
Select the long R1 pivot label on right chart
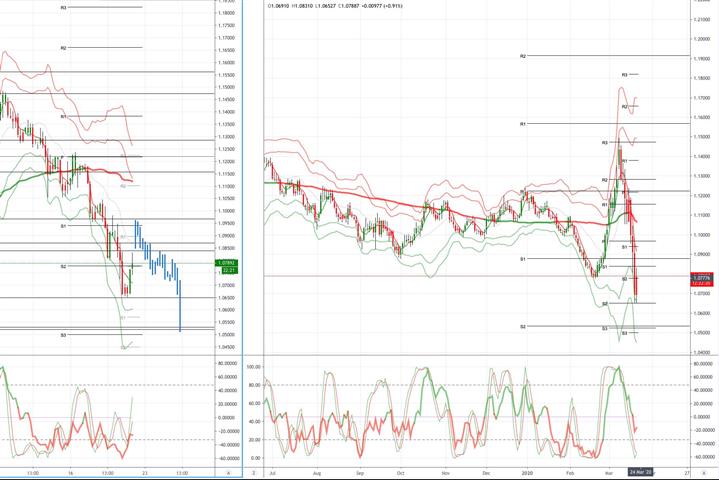[523, 124]
